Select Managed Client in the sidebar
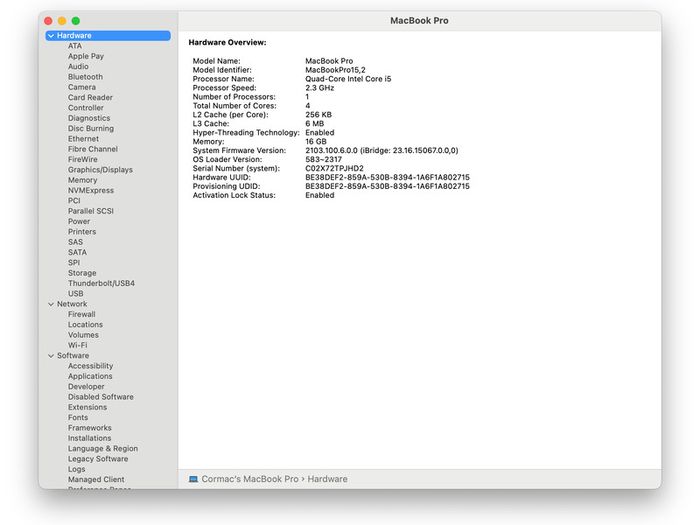The image size is (700, 525). click(x=96, y=479)
